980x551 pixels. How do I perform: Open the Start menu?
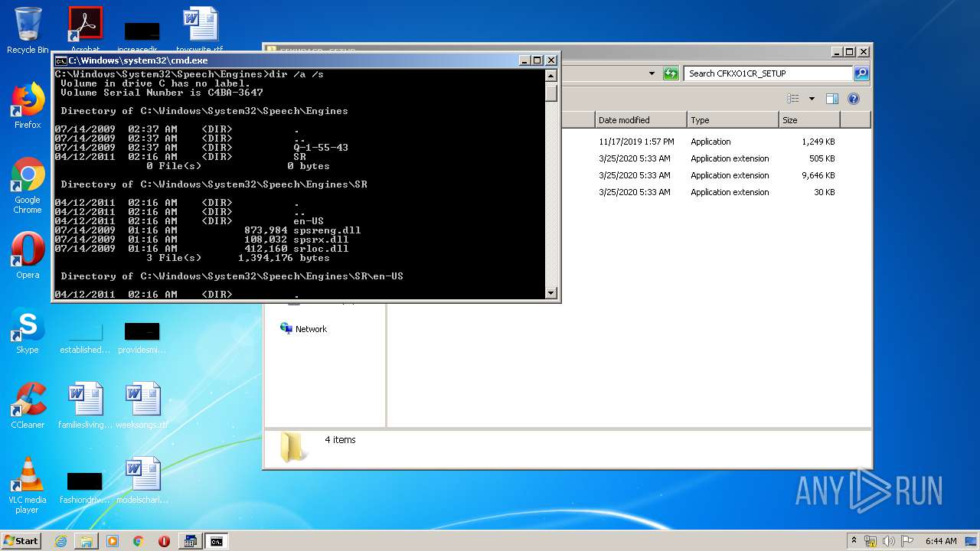click(x=21, y=541)
